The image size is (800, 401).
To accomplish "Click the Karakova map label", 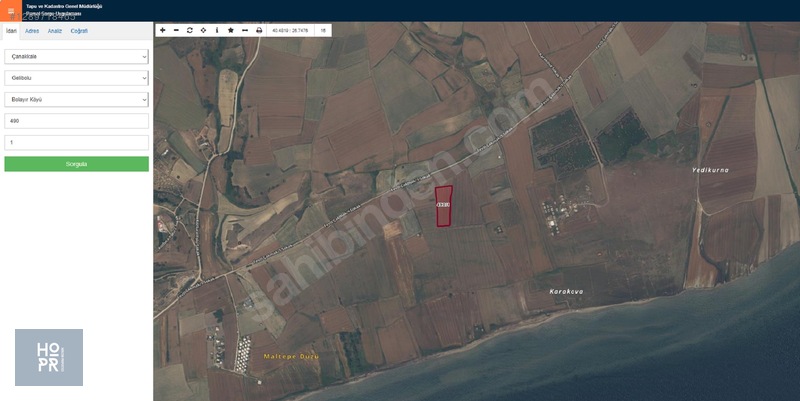I will point(566,291).
